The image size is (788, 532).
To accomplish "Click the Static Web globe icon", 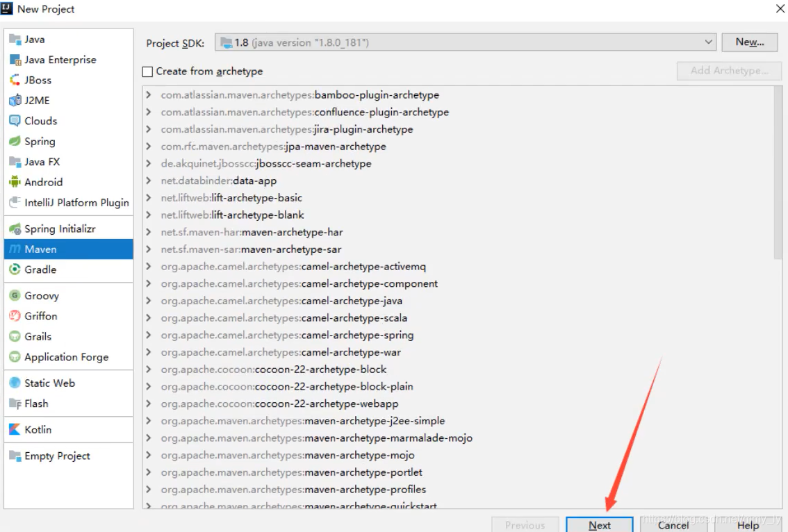I will (x=15, y=383).
